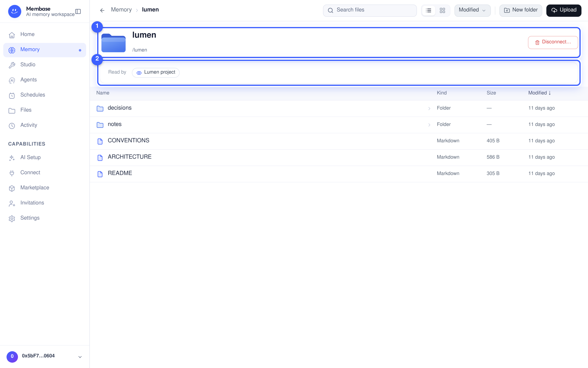Switch to grid view

[x=442, y=10]
